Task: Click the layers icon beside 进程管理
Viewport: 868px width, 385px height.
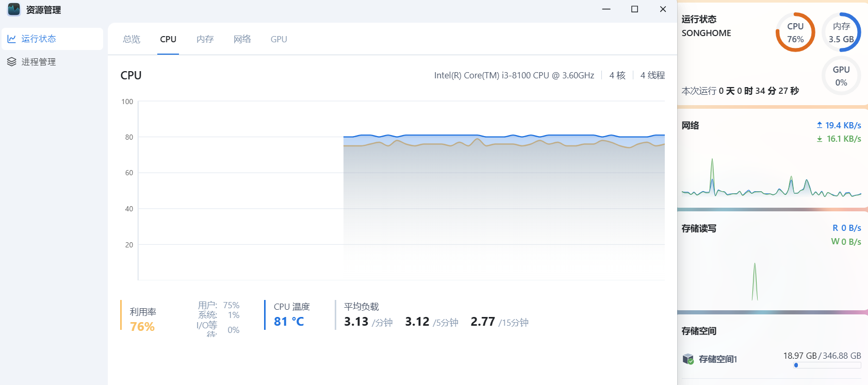Action: pos(12,62)
